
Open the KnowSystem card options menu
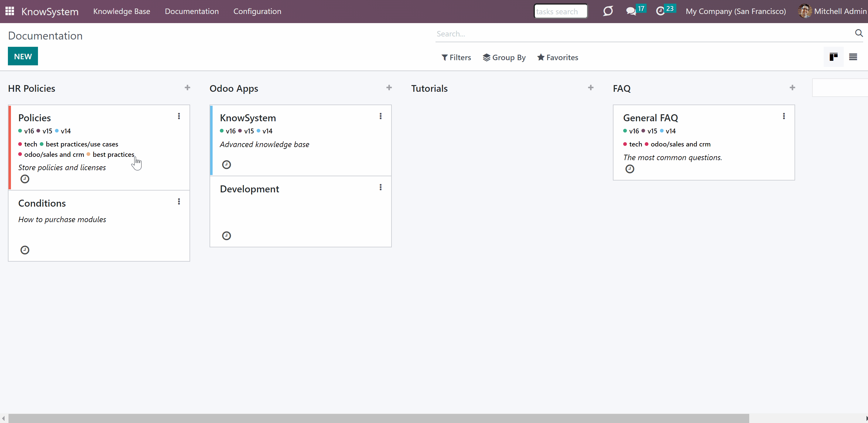pyautogui.click(x=381, y=116)
